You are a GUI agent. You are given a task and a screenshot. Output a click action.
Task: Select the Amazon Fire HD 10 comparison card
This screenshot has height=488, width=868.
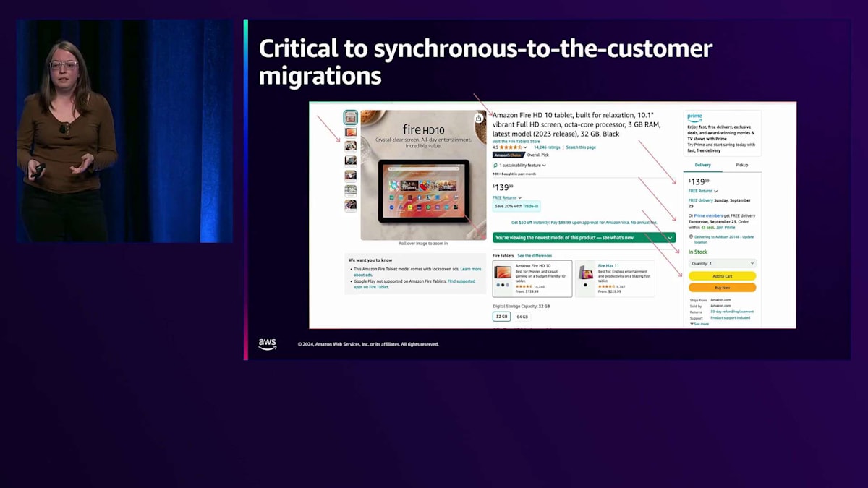pos(532,278)
